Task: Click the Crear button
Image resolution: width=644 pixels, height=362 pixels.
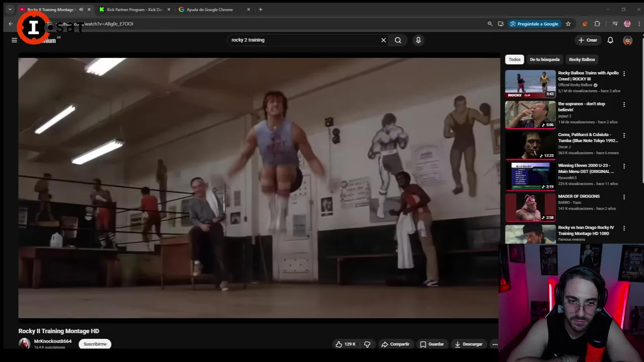Action: click(588, 40)
